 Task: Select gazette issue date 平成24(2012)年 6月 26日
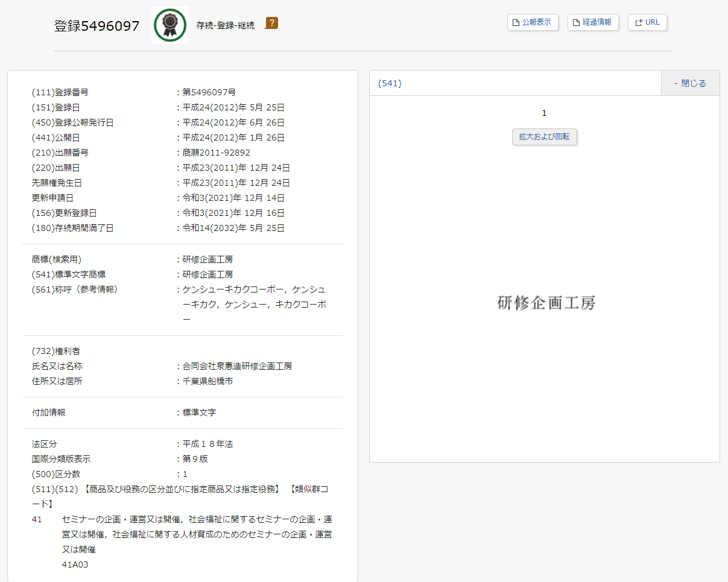coord(233,122)
